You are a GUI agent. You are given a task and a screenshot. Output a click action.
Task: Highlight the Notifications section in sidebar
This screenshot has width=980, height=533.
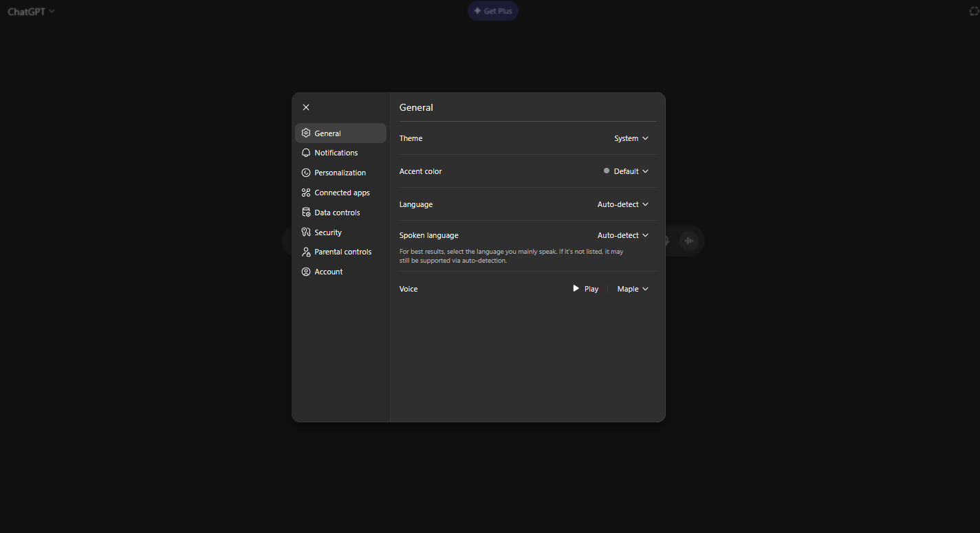(x=336, y=153)
